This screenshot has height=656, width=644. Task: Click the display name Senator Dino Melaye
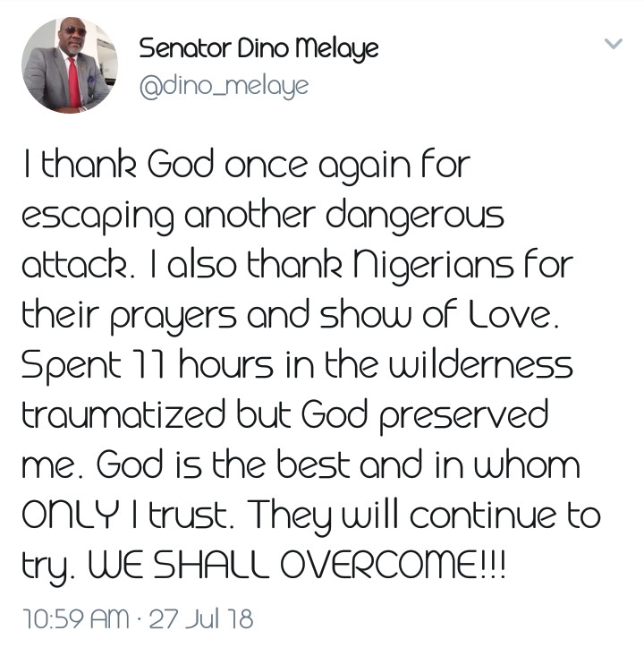click(x=258, y=49)
